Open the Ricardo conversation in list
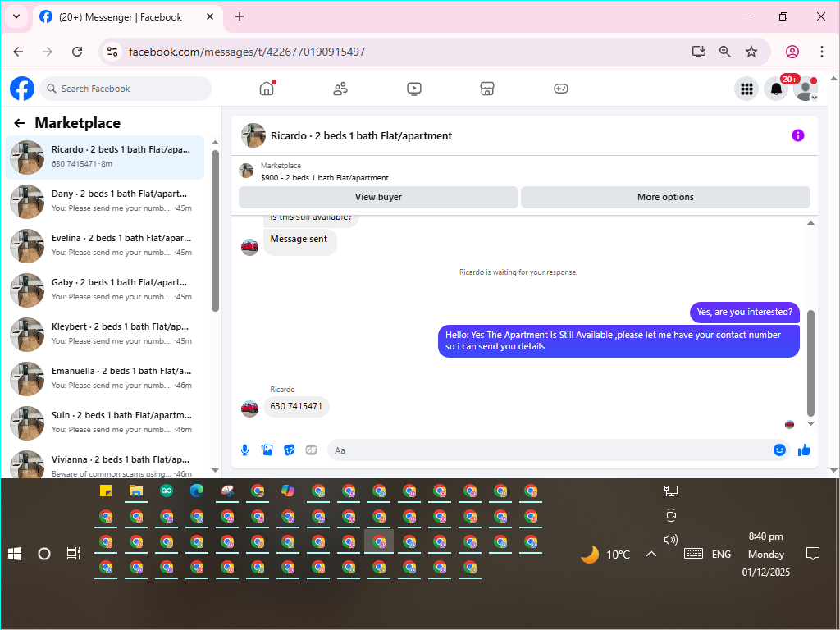The width and height of the screenshot is (840, 630). pyautogui.click(x=105, y=157)
